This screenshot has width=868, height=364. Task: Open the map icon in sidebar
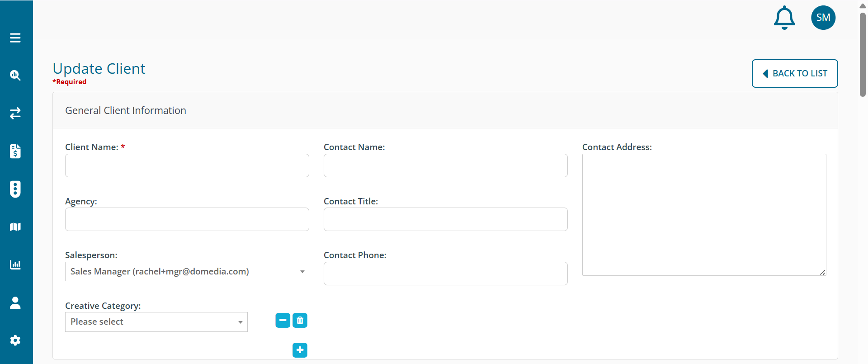(15, 227)
